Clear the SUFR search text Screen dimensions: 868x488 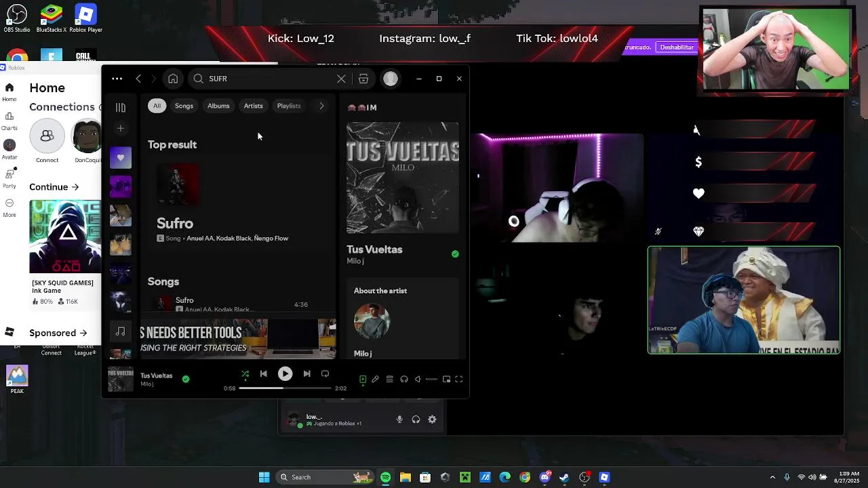click(341, 79)
